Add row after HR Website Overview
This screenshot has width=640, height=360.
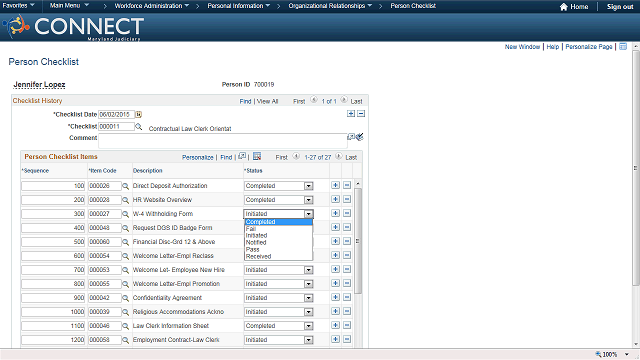coord(335,199)
